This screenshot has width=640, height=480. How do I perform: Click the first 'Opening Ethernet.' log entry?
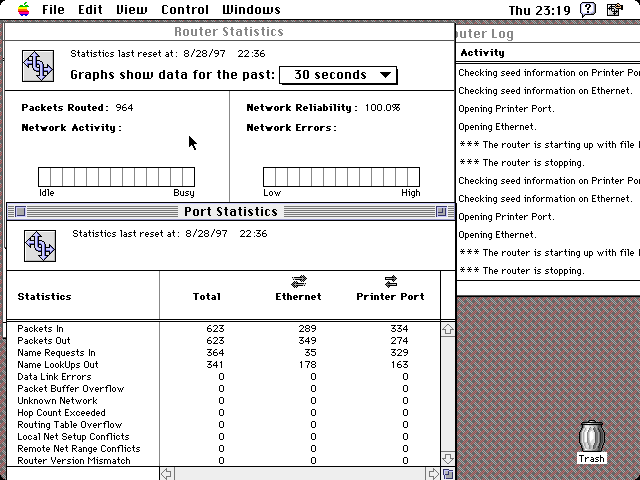[497, 127]
